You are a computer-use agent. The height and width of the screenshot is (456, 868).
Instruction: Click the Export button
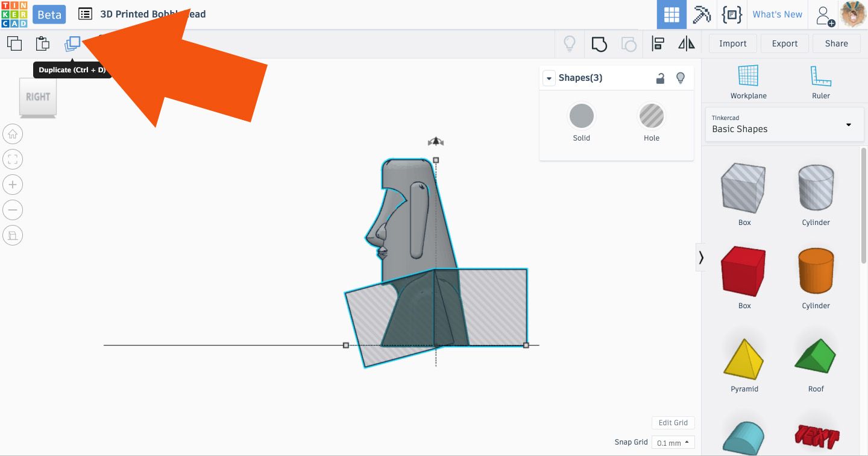coord(785,43)
